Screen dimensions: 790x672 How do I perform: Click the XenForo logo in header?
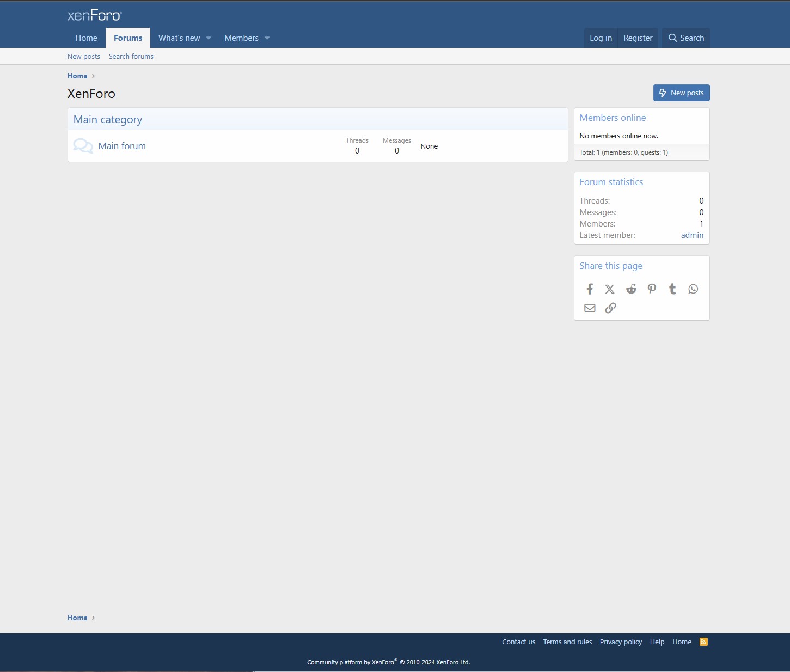94,15
